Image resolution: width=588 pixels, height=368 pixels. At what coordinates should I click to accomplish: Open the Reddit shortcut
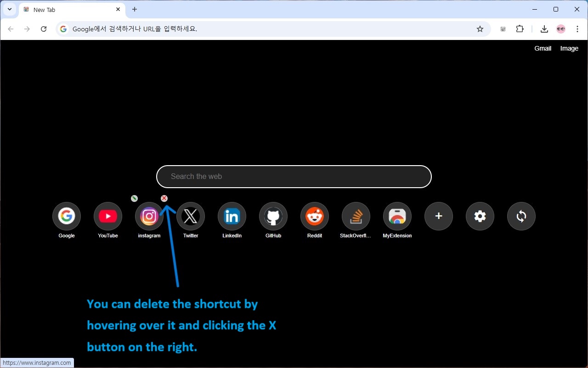tap(315, 216)
